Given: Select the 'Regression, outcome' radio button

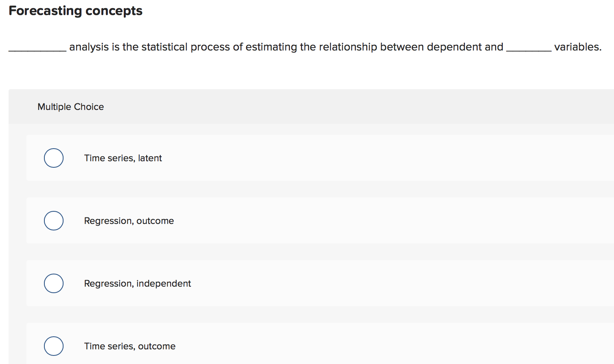Looking at the screenshot, I should tap(53, 221).
